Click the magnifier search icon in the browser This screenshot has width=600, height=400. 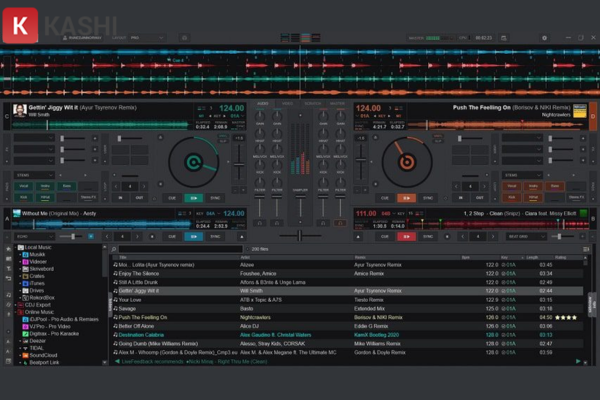coord(114,249)
